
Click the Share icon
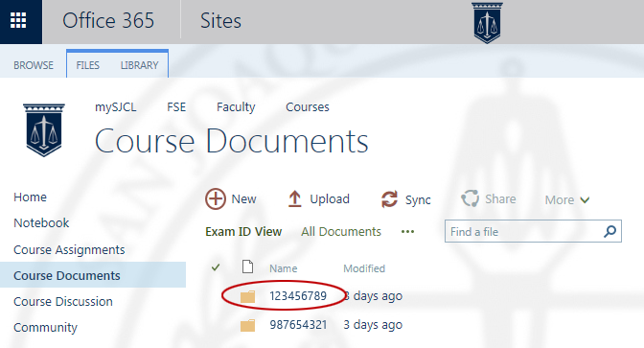coord(470,198)
